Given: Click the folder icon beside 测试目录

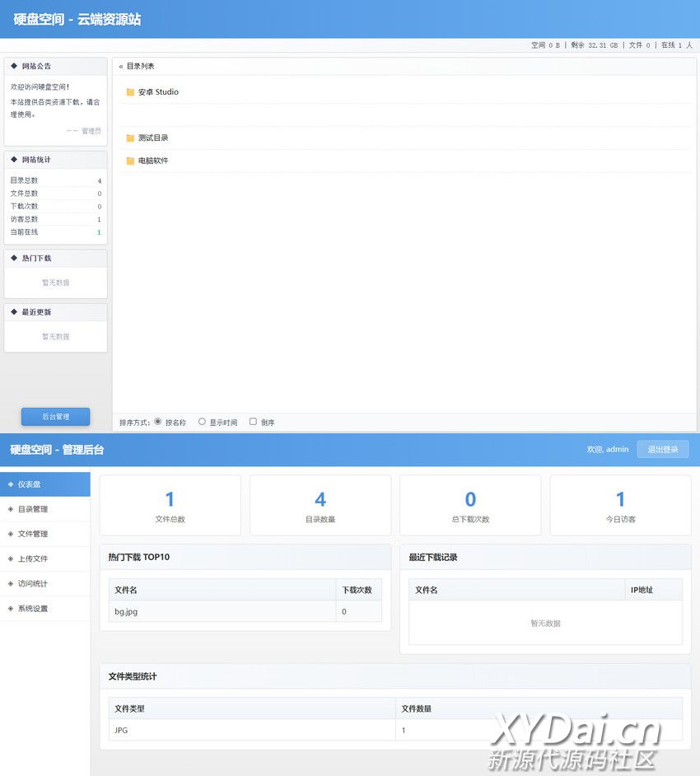Looking at the screenshot, I should tap(130, 138).
